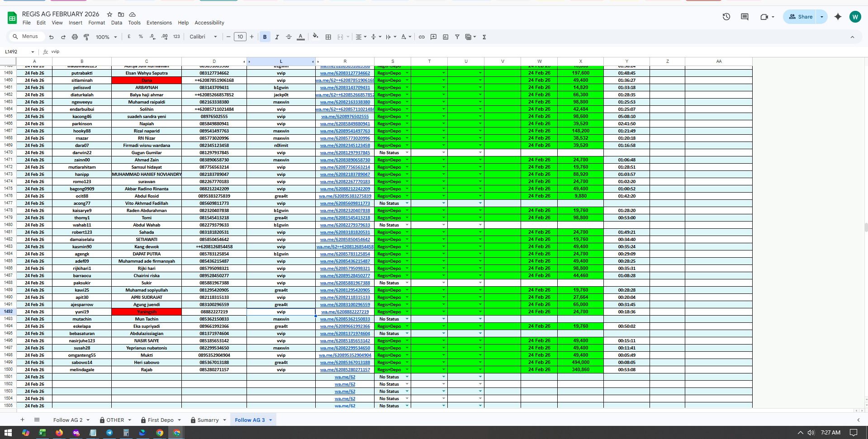The width and height of the screenshot is (868, 439).
Task: Show all sheets list
Action: (x=37, y=420)
